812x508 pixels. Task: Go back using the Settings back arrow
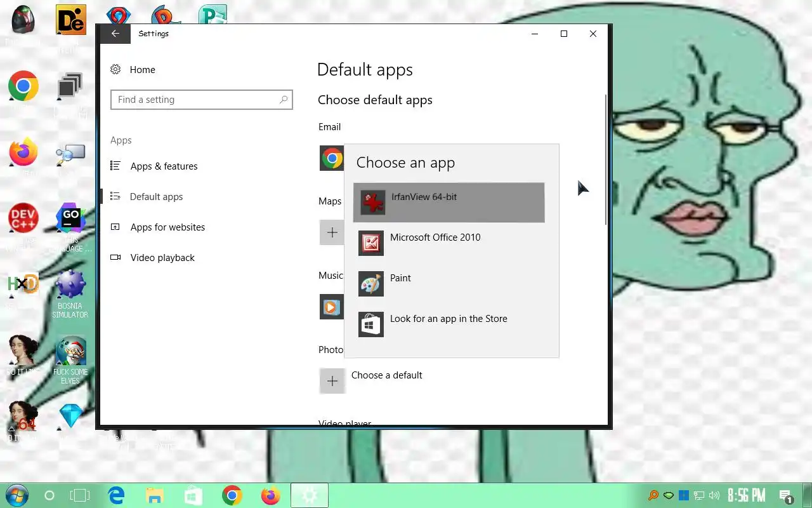115,34
